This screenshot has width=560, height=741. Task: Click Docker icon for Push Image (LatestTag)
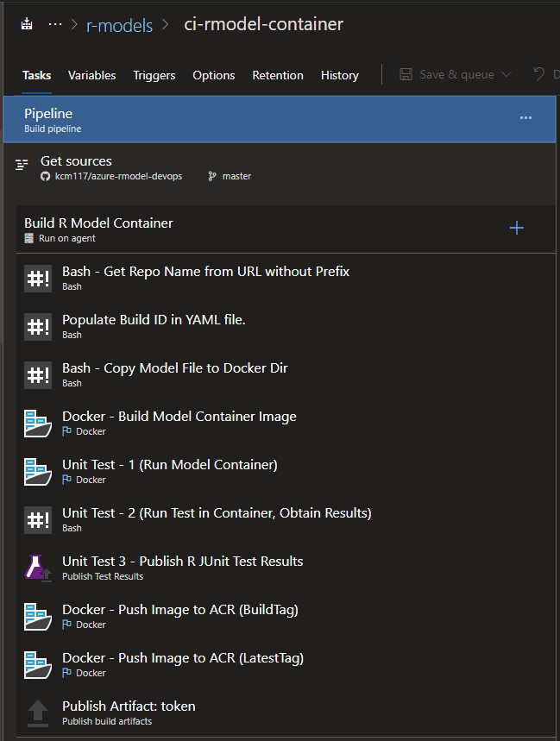click(38, 665)
